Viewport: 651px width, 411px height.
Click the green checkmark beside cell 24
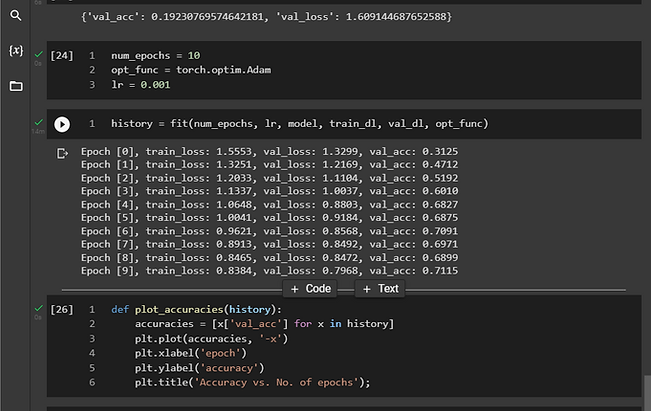point(39,54)
